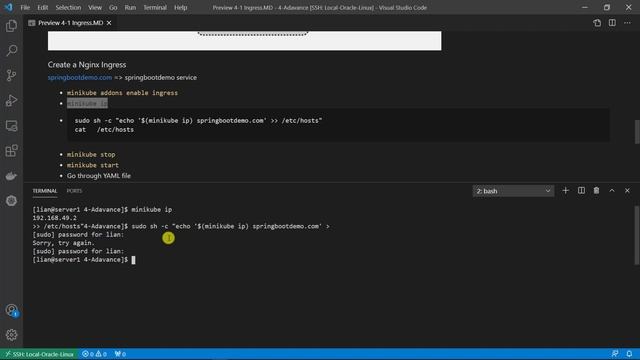Open the Run menu
The width and height of the screenshot is (640, 360).
[x=130, y=7]
